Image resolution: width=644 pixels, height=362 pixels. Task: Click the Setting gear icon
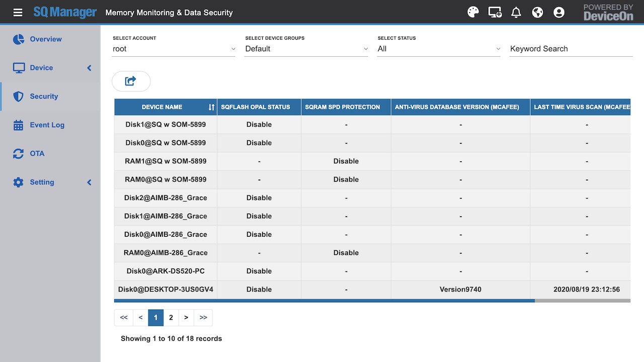(19, 183)
